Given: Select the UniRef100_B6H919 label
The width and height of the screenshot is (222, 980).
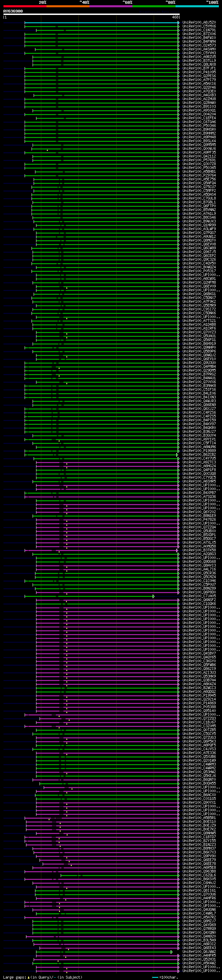Looking at the screenshot, I should 199,343.
